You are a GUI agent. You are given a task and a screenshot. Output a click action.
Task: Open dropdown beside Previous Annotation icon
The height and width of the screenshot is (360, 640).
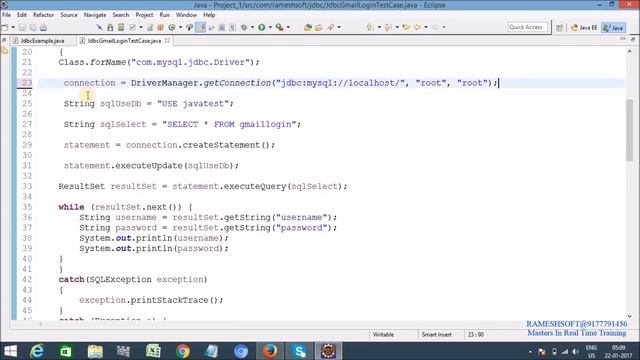point(397,27)
